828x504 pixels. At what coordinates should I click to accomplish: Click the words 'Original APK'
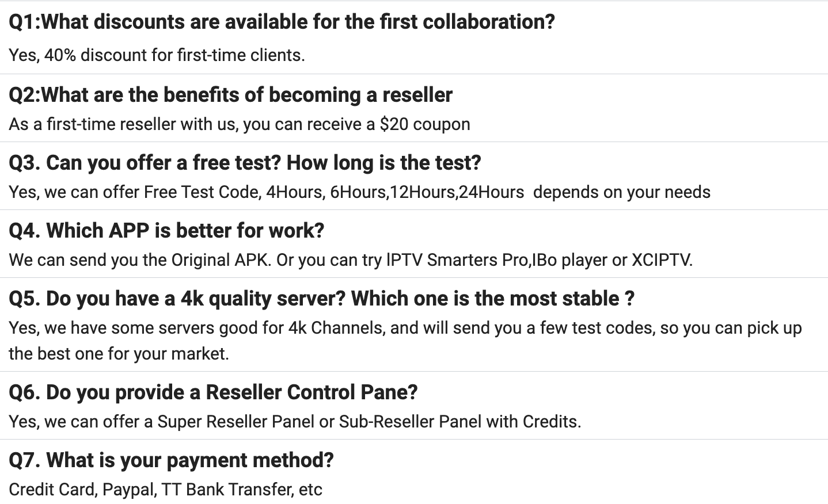[x=221, y=260]
